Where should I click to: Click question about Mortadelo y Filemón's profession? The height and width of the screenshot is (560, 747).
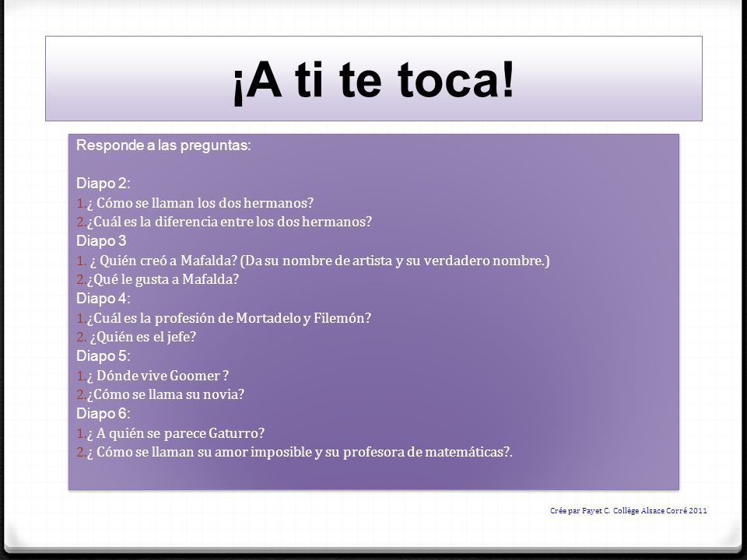click(229, 317)
